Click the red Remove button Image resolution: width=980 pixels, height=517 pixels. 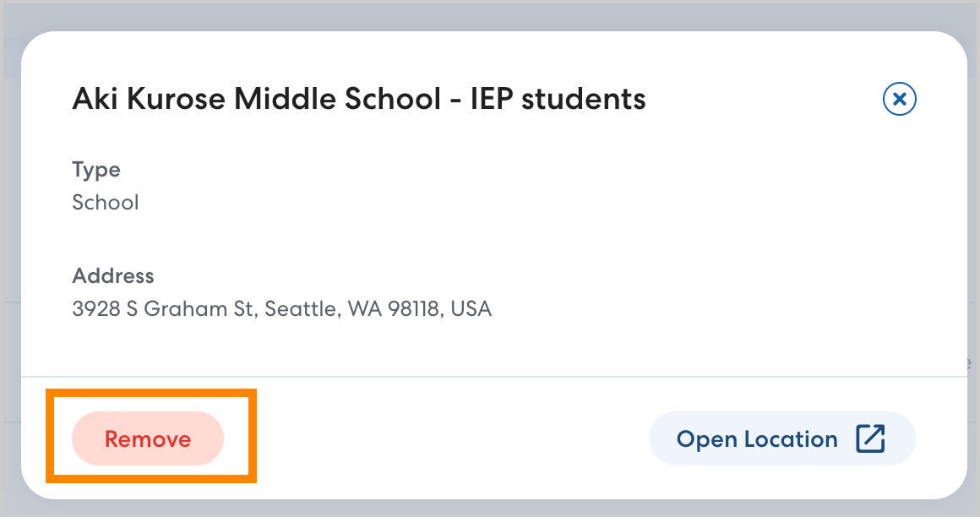[x=148, y=439]
